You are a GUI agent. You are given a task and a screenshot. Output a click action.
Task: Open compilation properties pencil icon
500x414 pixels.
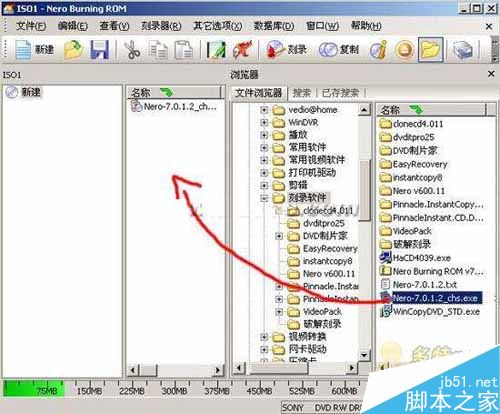pos(216,50)
